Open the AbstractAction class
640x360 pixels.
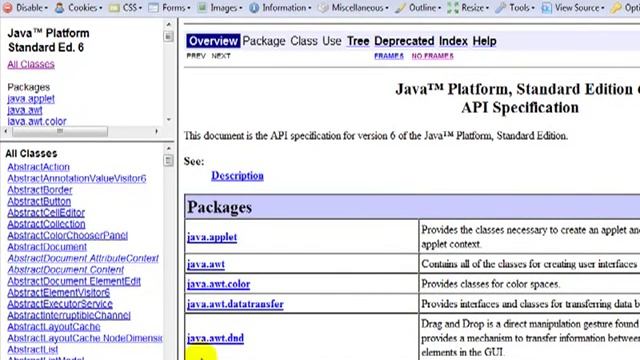pyautogui.click(x=38, y=167)
